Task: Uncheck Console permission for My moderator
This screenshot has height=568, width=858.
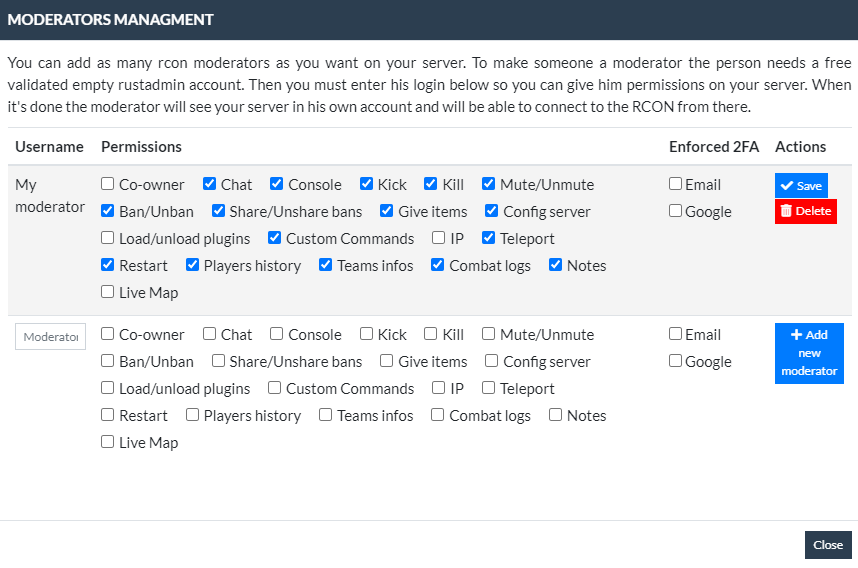Action: pyautogui.click(x=276, y=184)
